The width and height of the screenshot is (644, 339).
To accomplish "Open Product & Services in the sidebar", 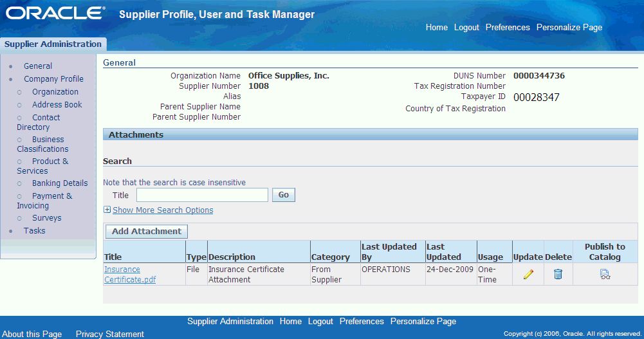I will [x=42, y=166].
